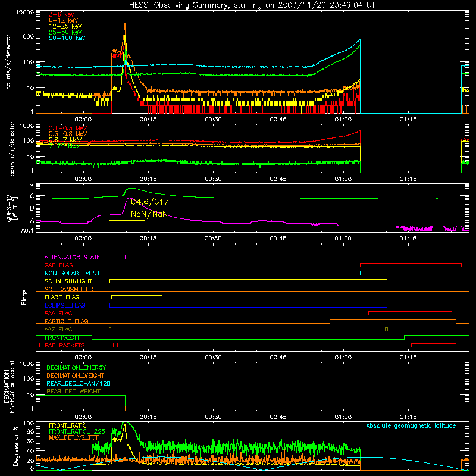Select the PARTICLE_FLAG label
This screenshot has height=476, width=476.
[x=67, y=321]
